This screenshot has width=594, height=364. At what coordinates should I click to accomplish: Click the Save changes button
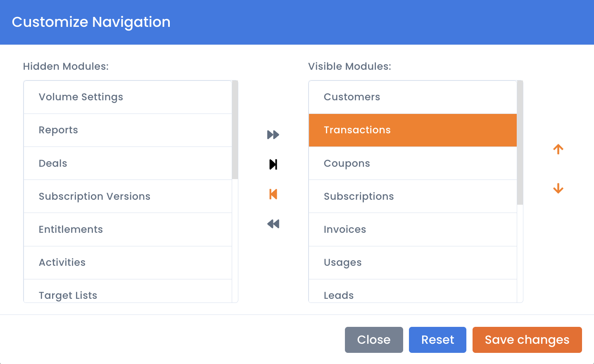coord(527,340)
